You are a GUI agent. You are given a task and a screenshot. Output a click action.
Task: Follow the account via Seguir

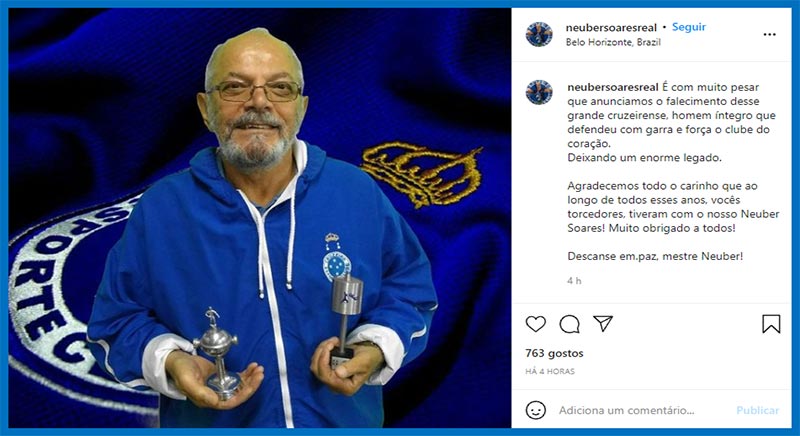click(x=689, y=27)
